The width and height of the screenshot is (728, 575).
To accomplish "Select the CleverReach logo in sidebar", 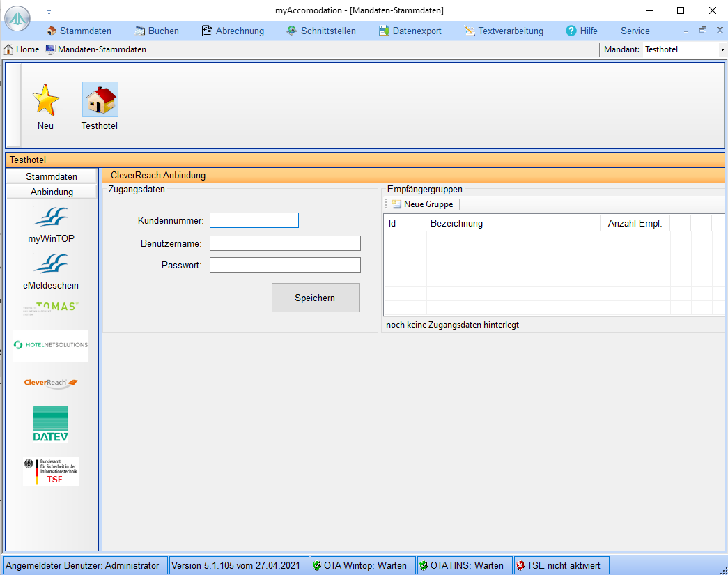I will pyautogui.click(x=51, y=383).
